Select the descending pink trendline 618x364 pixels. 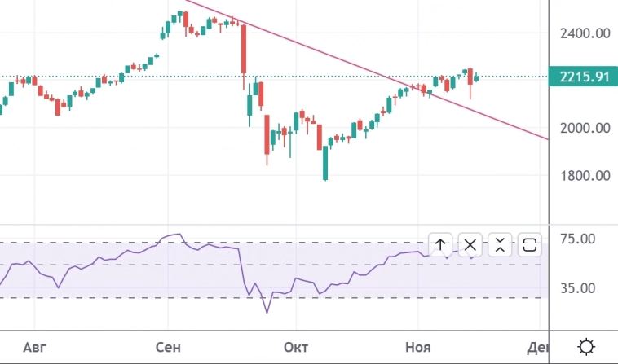[326, 53]
